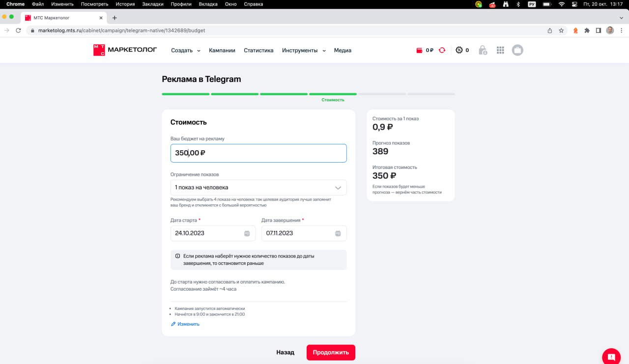The height and width of the screenshot is (364, 629).
Task: Click the date and time in menu bar
Action: pyautogui.click(x=602, y=4)
